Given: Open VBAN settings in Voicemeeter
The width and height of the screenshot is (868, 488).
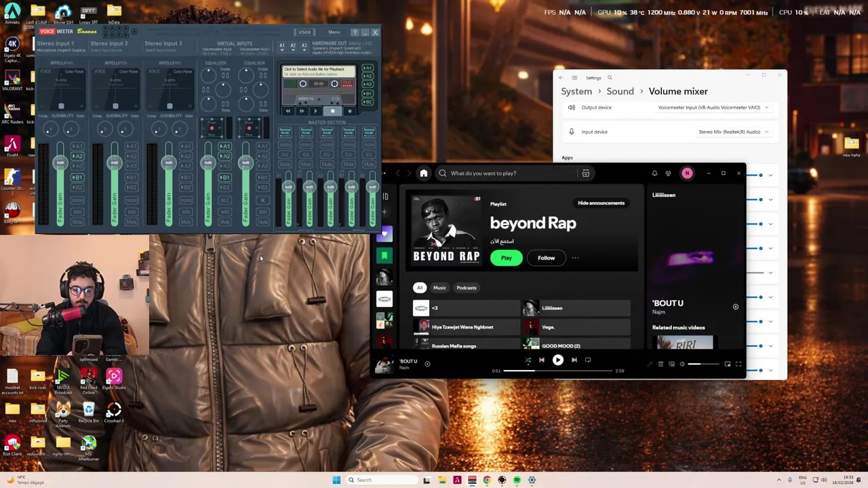Looking at the screenshot, I should (304, 32).
